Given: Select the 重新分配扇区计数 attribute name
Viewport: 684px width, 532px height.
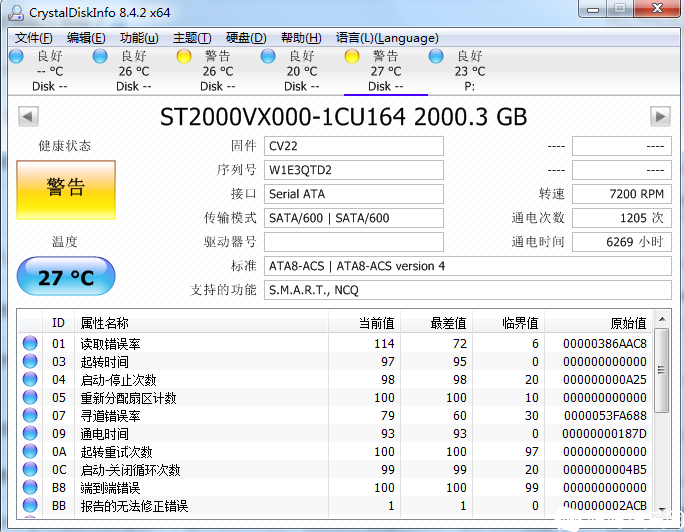Looking at the screenshot, I should click(128, 398).
